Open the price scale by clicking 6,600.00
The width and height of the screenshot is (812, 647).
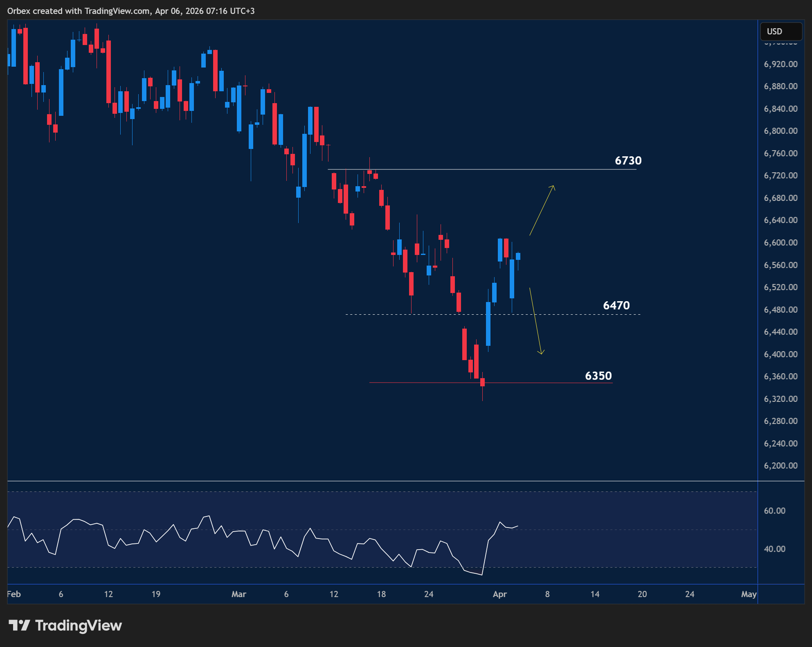coord(780,243)
